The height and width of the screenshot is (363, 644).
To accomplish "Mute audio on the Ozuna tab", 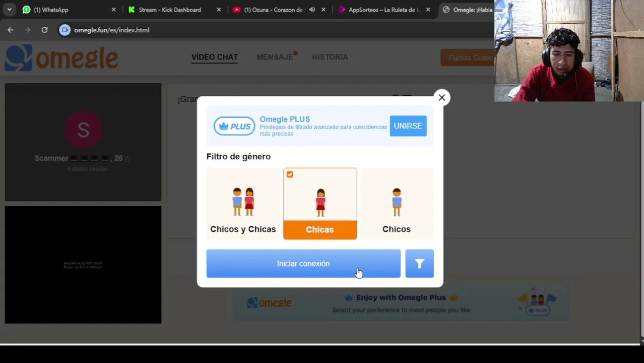I will coord(312,10).
